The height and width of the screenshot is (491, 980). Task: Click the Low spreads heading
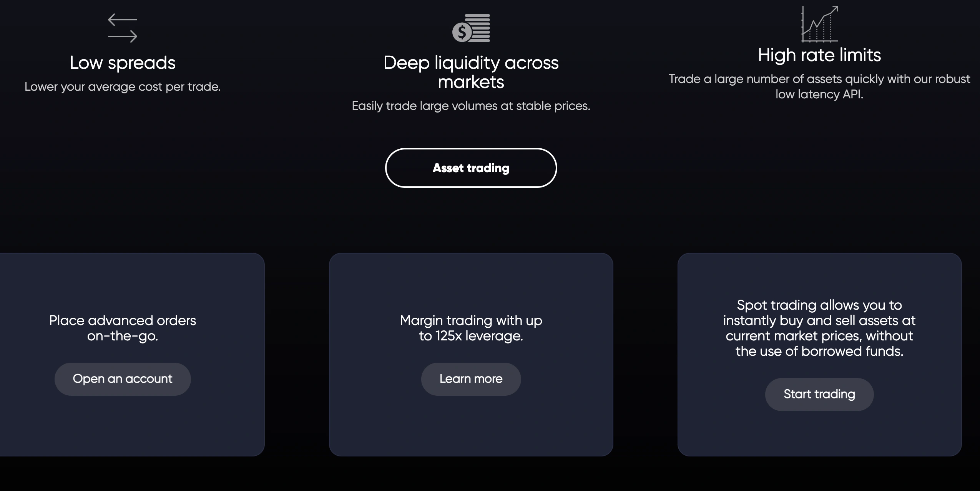click(x=123, y=63)
